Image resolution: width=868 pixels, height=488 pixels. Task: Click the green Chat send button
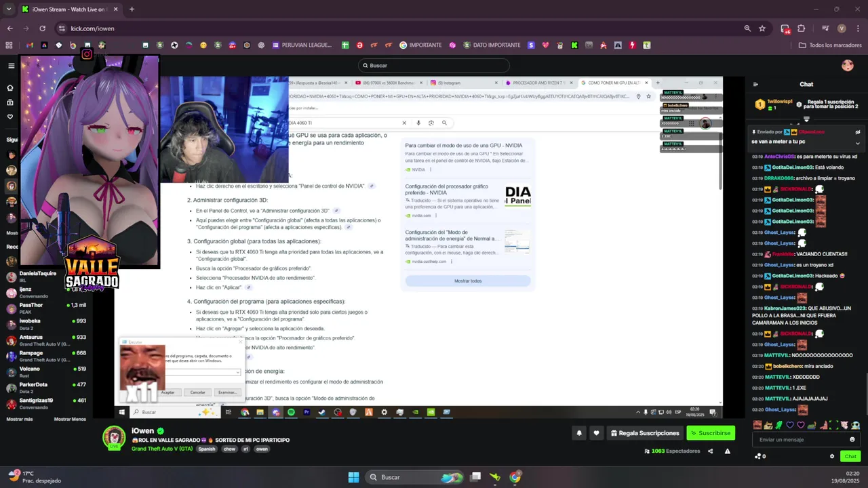pos(850,456)
